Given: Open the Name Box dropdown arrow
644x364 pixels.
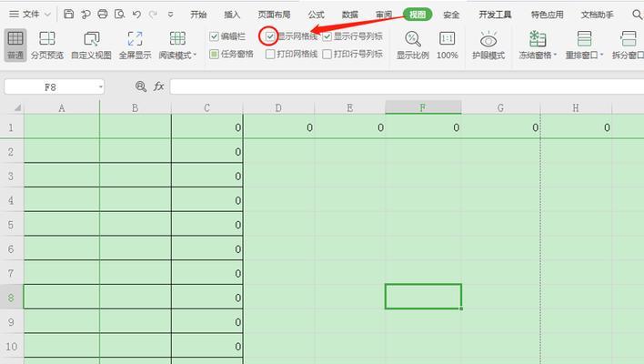Looking at the screenshot, I should point(101,87).
